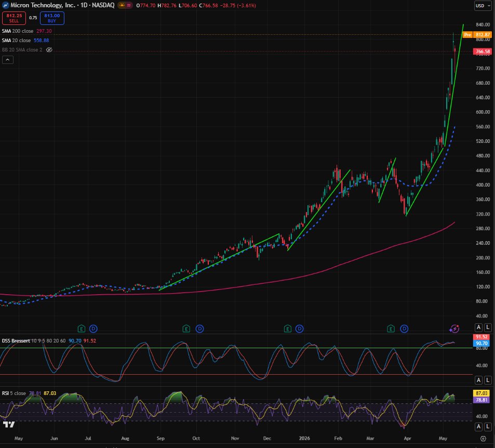Click the high price H782.76

[x=167, y=5]
